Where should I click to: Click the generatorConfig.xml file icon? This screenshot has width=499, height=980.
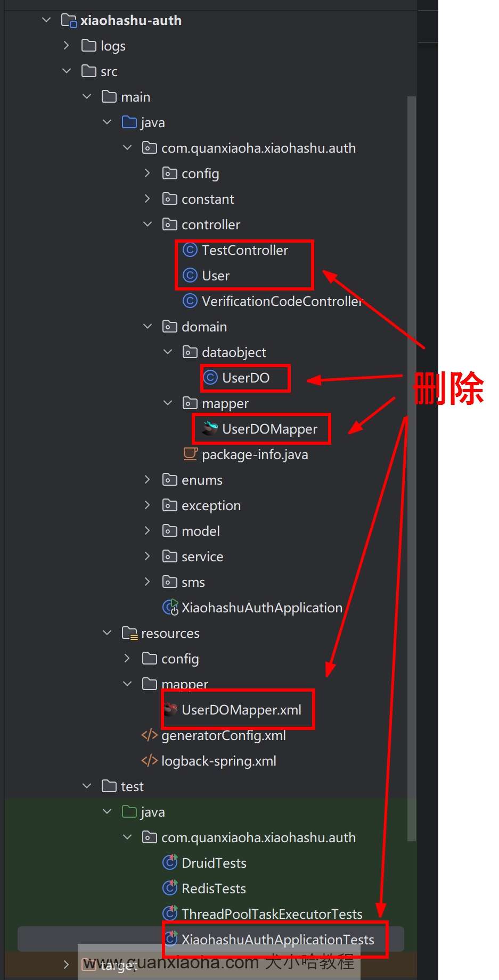click(x=150, y=735)
